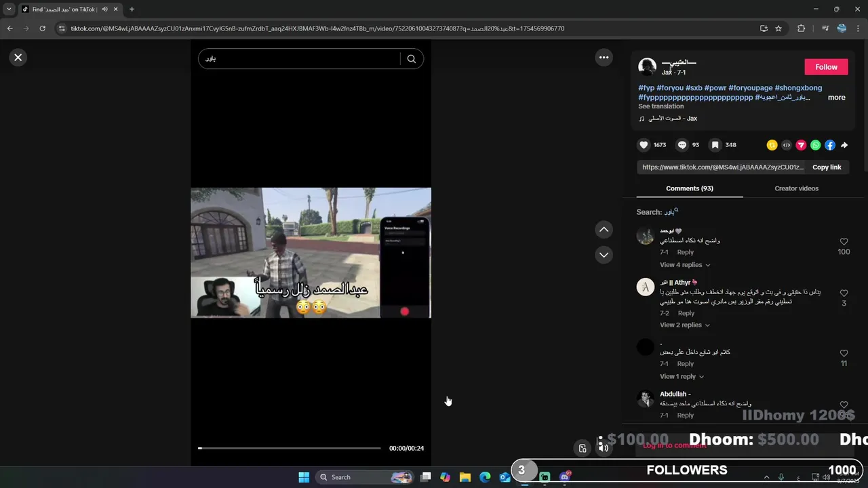Click See translation link
868x488 pixels.
[x=660, y=106]
